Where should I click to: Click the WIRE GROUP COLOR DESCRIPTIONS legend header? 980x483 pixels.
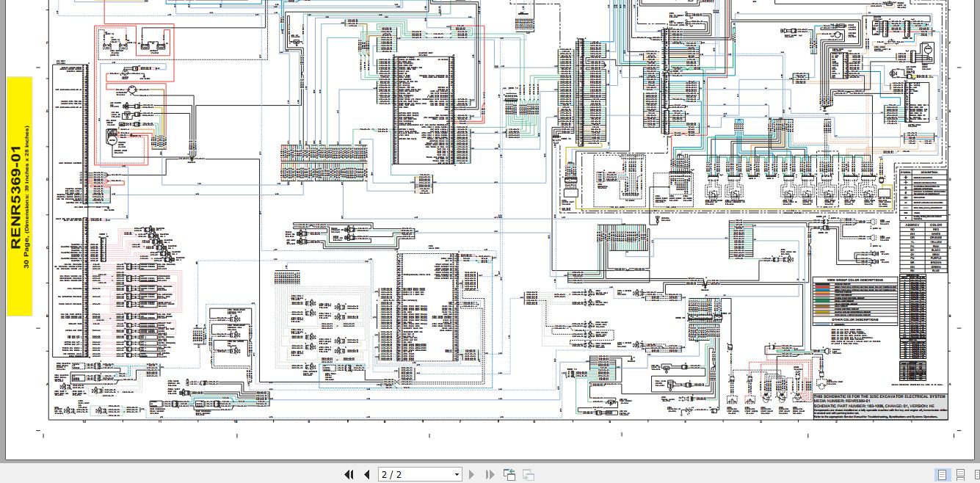[855, 281]
